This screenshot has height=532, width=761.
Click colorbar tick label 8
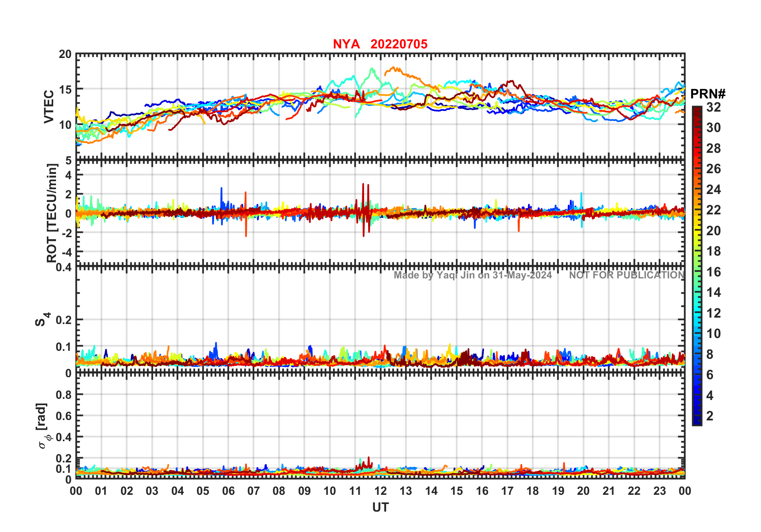pos(710,354)
